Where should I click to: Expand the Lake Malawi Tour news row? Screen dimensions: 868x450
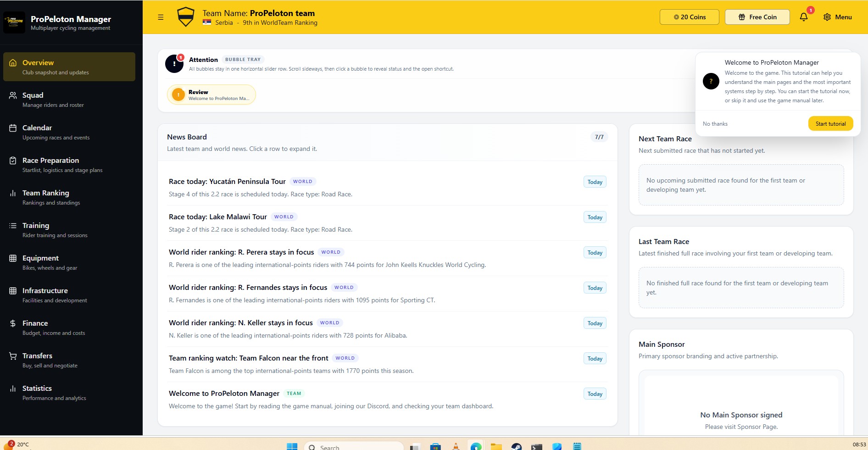click(388, 223)
